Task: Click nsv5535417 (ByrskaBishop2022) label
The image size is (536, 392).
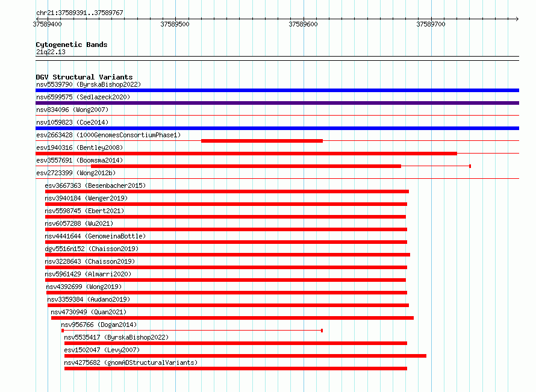Action: coord(117,337)
